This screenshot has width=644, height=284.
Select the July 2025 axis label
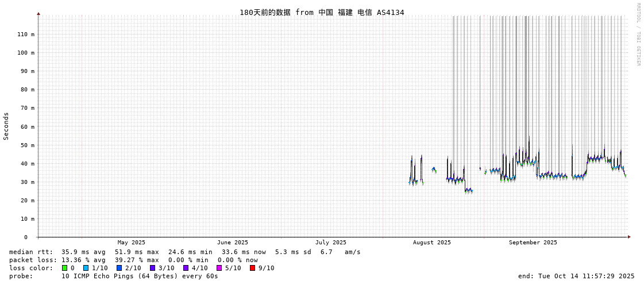click(330, 243)
